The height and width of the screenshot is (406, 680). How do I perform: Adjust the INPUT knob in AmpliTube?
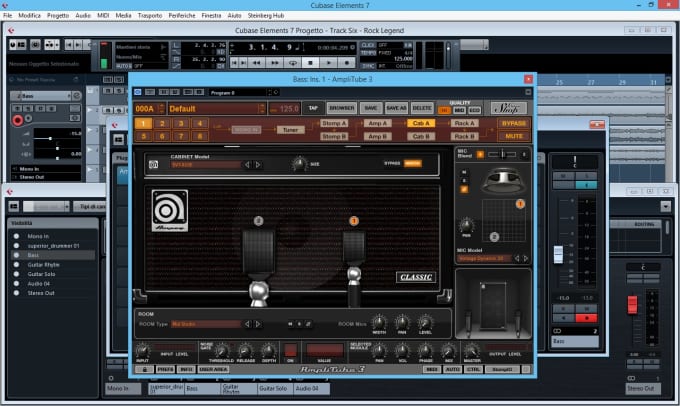click(142, 350)
